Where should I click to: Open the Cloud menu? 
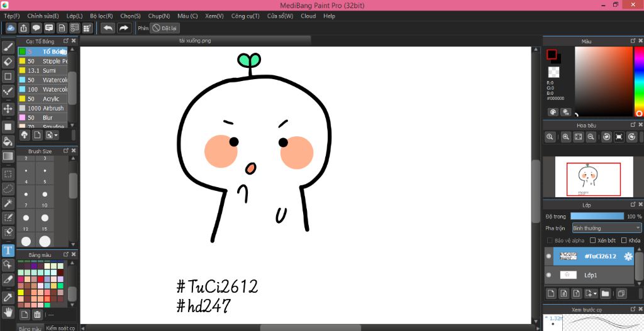pos(308,16)
